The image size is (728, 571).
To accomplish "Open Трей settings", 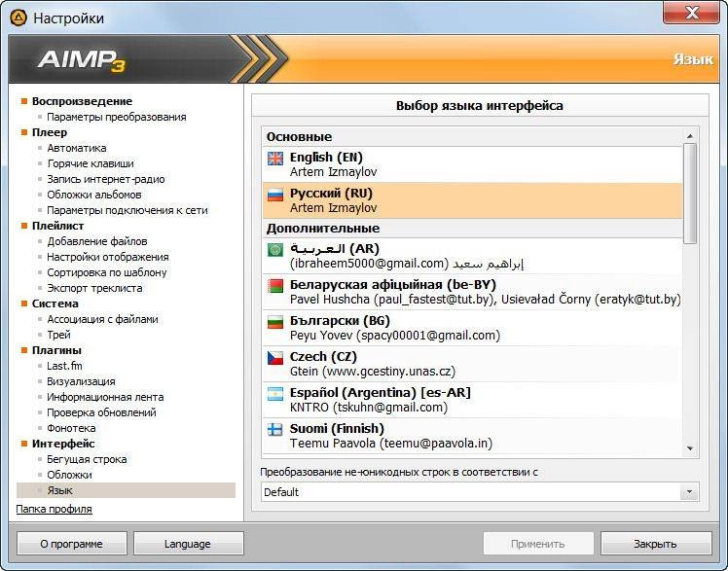I will [x=59, y=335].
